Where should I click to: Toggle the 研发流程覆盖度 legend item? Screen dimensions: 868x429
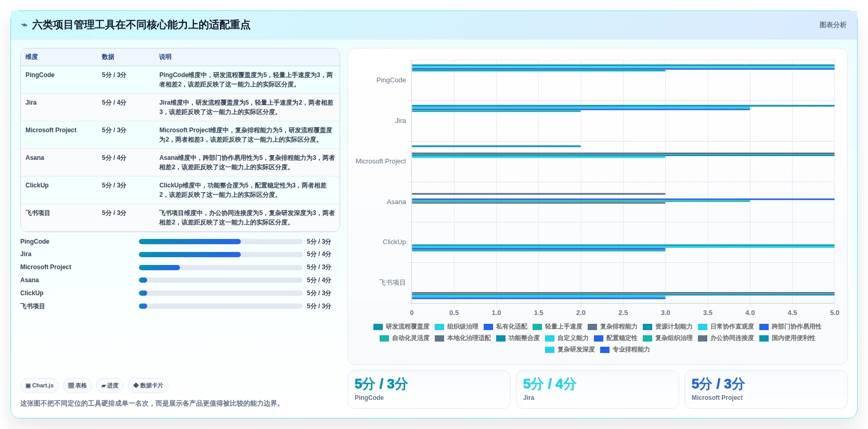pos(401,327)
